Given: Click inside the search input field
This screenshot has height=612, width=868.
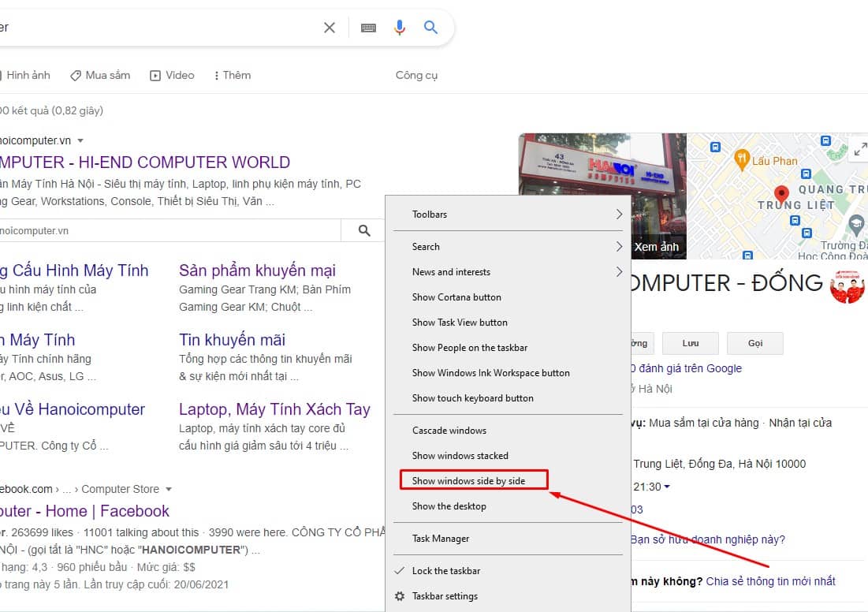Looking at the screenshot, I should tap(158, 26).
